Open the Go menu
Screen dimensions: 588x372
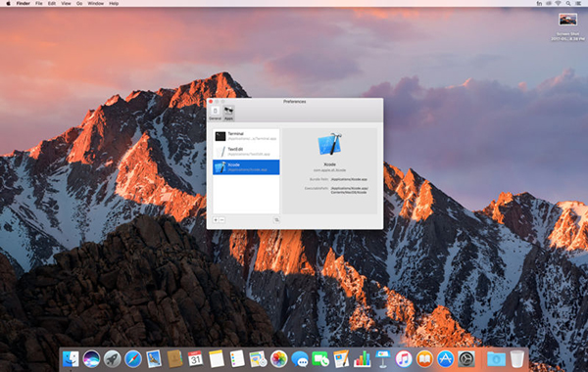(79, 3)
